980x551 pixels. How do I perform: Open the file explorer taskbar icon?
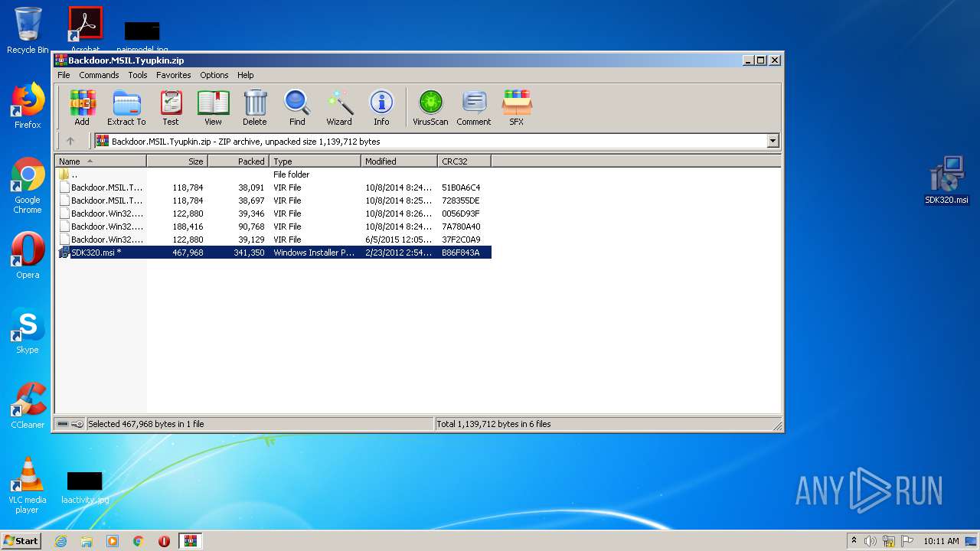(x=87, y=541)
